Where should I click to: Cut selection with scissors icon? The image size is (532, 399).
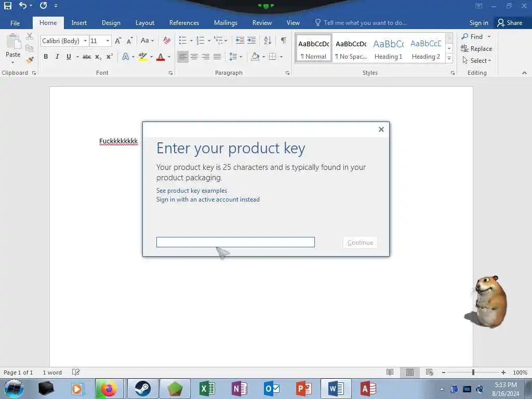pyautogui.click(x=30, y=36)
